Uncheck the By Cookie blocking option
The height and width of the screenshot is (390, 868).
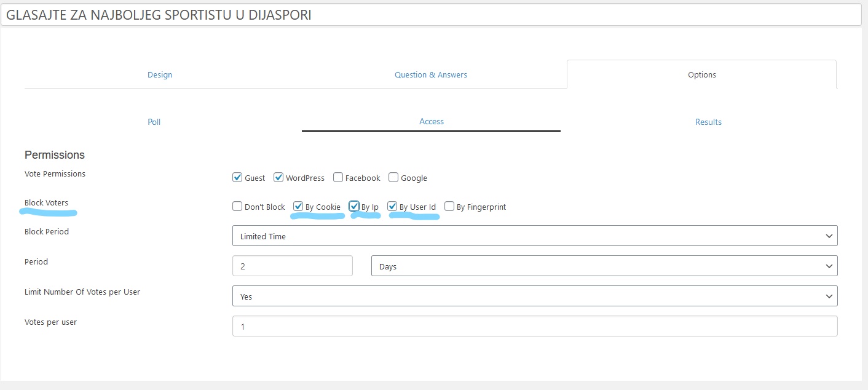[298, 206]
